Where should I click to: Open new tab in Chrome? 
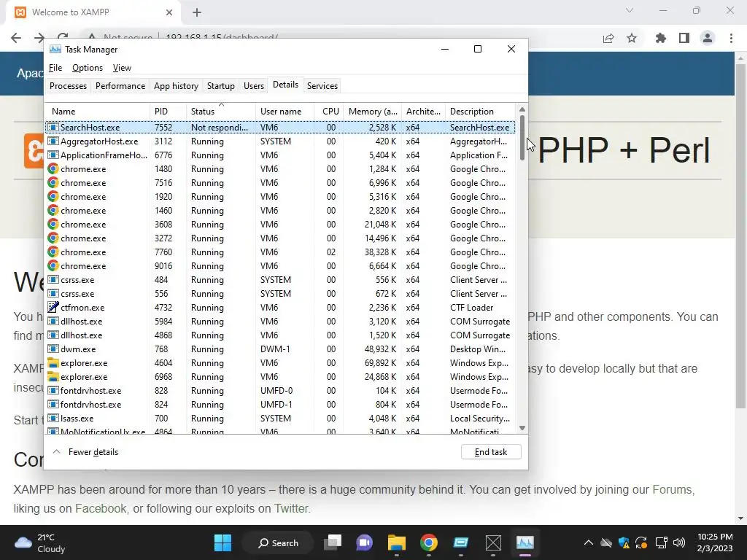tap(197, 12)
